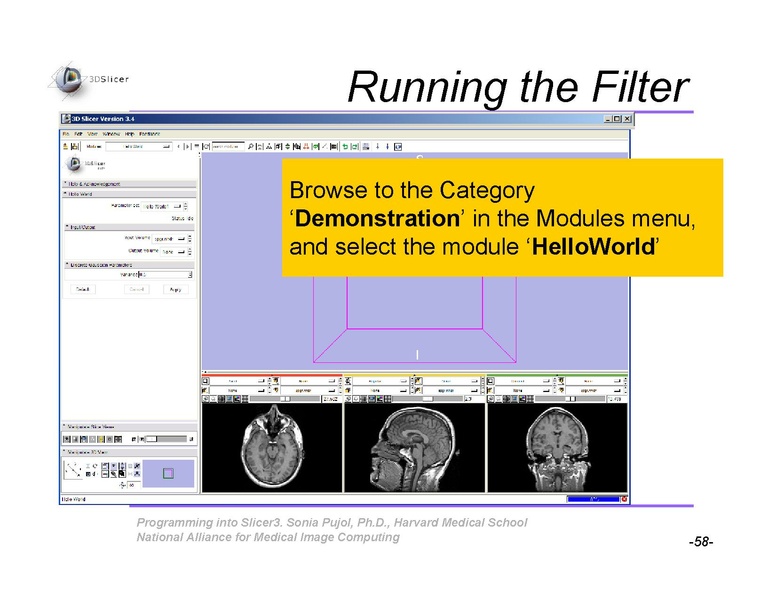
Task: Click last slice views grid icon
Action: (x=118, y=439)
